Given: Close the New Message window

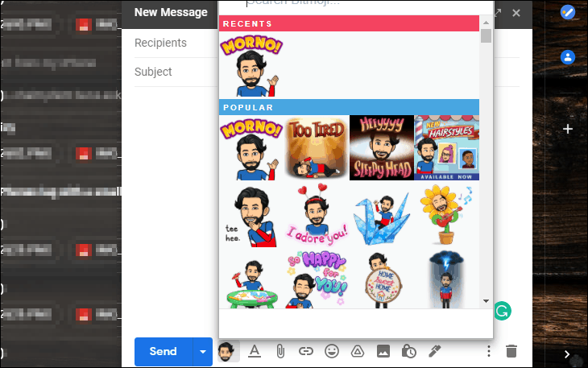Looking at the screenshot, I should (x=516, y=13).
